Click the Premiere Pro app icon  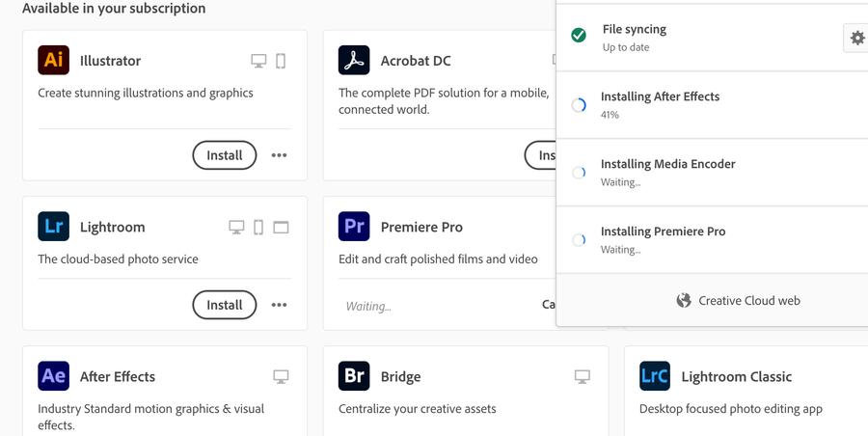354,227
